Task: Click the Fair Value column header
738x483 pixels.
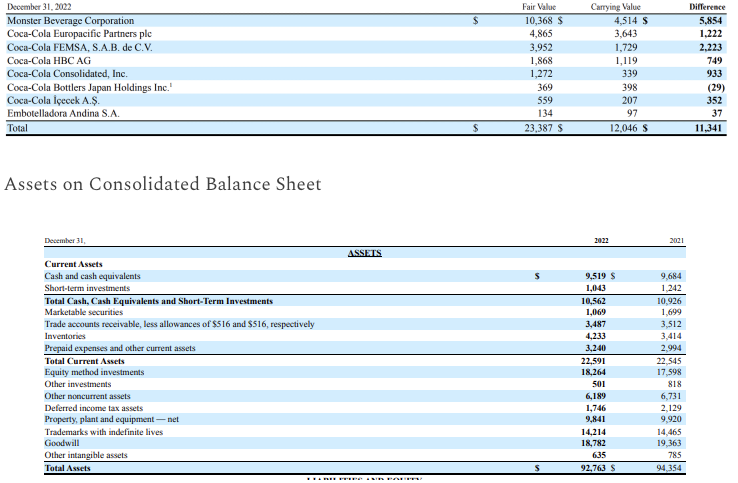Action: pos(539,7)
